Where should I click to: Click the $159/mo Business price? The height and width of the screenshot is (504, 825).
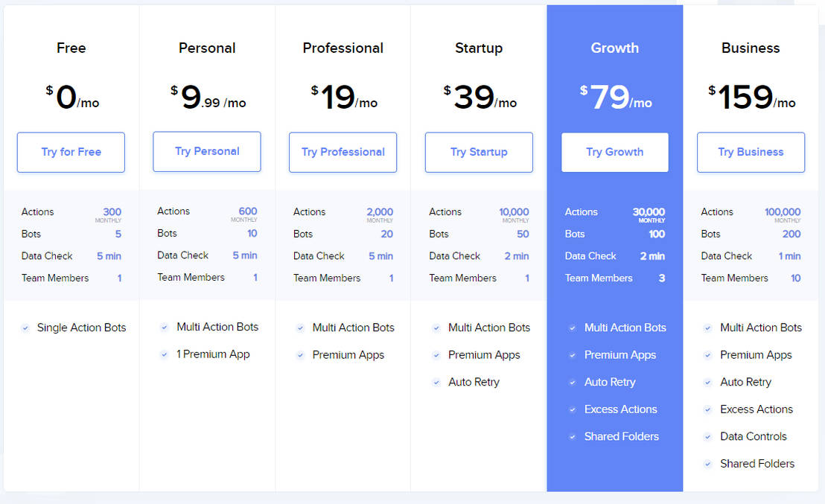751,98
